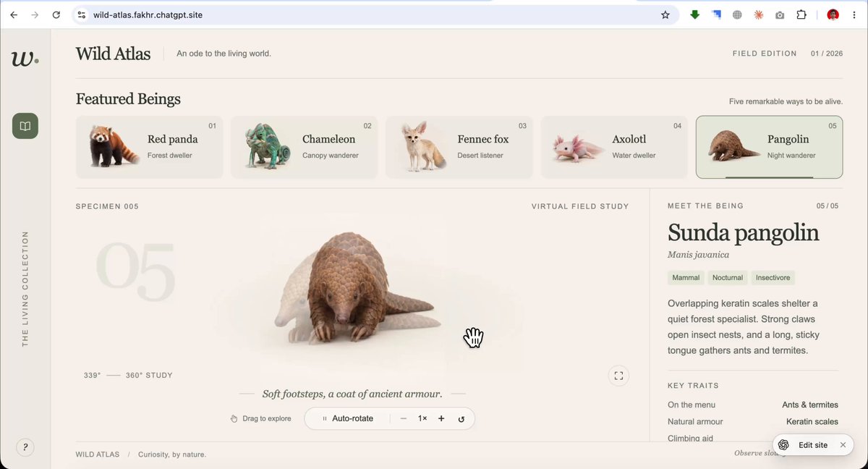Increase rotation speed with plus button
Image resolution: width=868 pixels, height=469 pixels.
(x=441, y=418)
